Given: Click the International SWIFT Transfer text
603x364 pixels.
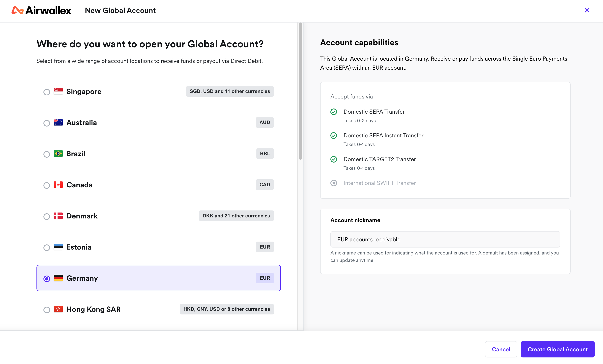Looking at the screenshot, I should pyautogui.click(x=380, y=183).
